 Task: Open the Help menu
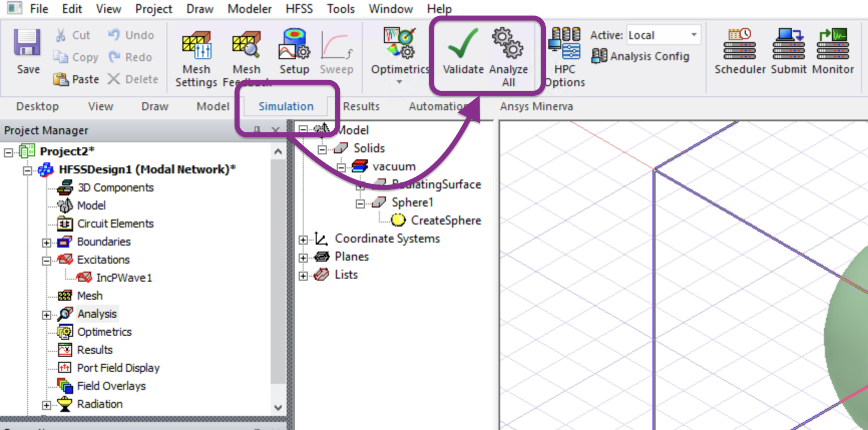pos(440,9)
